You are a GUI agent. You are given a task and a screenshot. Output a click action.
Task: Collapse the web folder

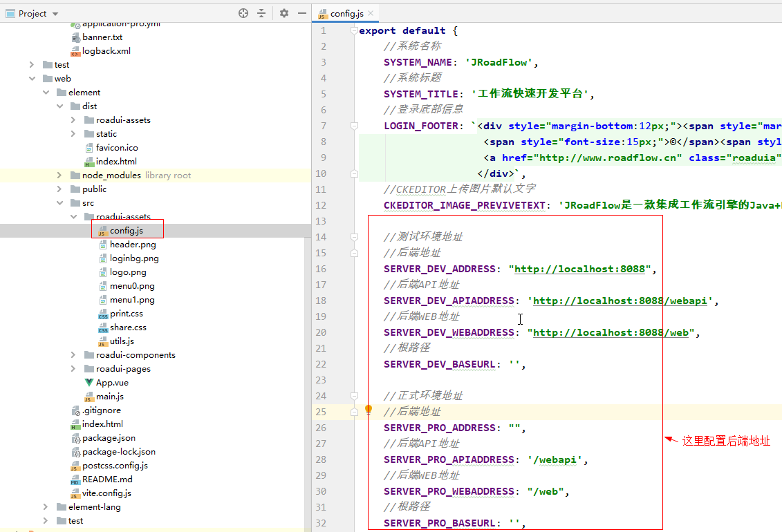coord(31,79)
